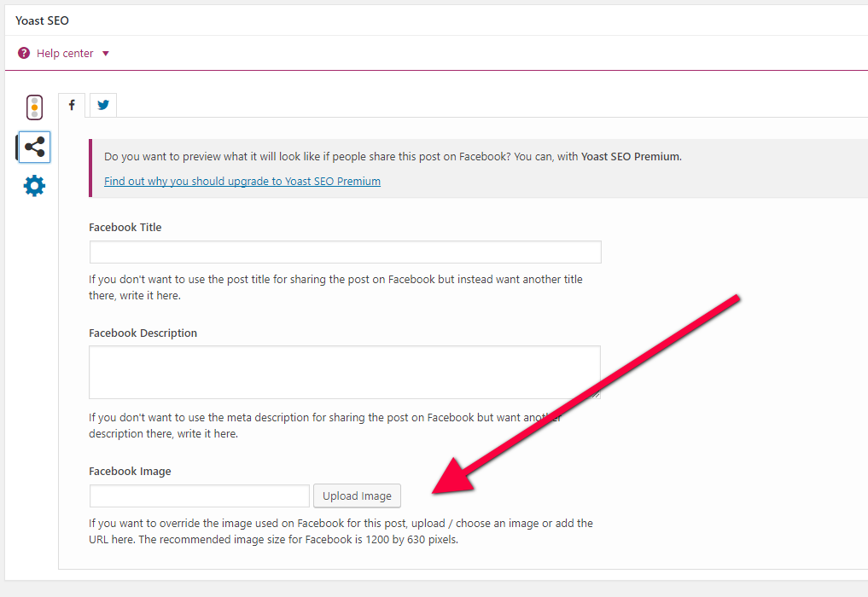The height and width of the screenshot is (597, 868).
Task: Select the Social share icon tab
Action: point(34,147)
